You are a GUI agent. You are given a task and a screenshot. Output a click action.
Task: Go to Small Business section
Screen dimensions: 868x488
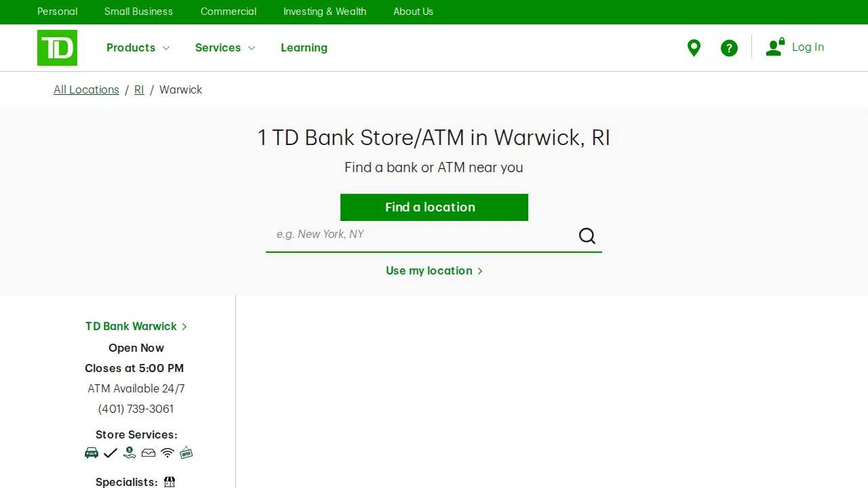138,12
